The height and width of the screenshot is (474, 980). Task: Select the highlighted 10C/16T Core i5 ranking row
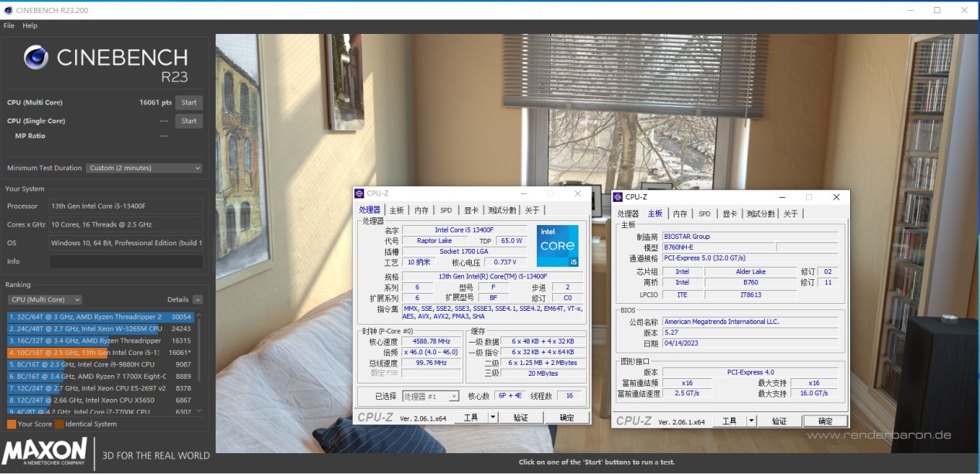click(101, 353)
